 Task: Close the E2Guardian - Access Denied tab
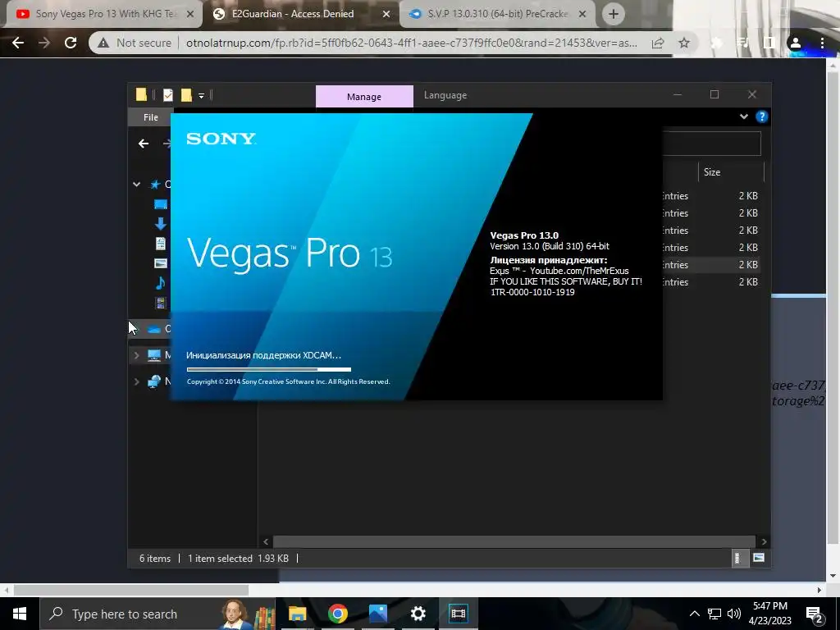[386, 15]
